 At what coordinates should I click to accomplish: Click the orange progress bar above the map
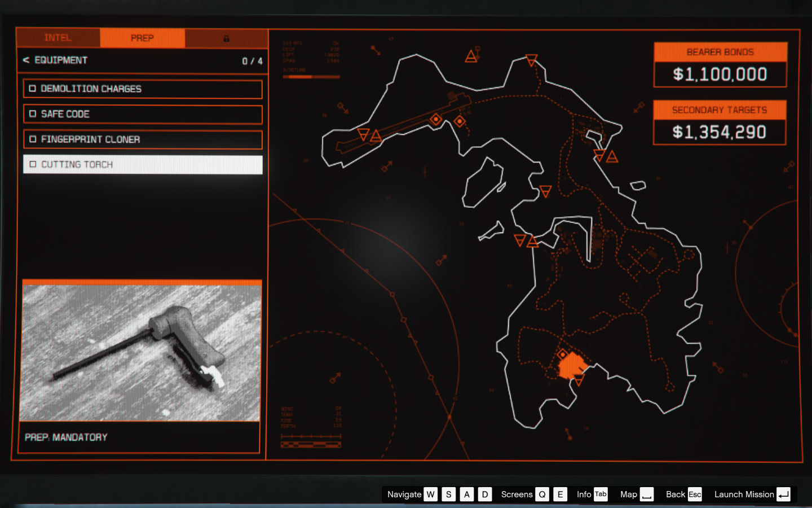pyautogui.click(x=311, y=77)
